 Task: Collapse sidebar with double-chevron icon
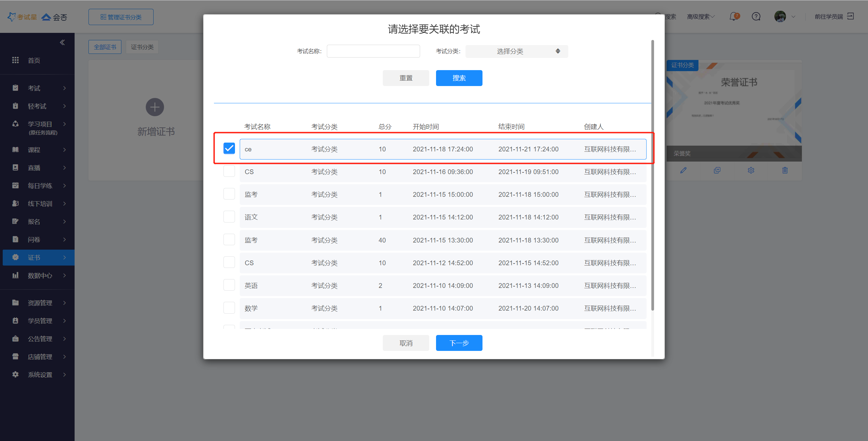(x=62, y=42)
